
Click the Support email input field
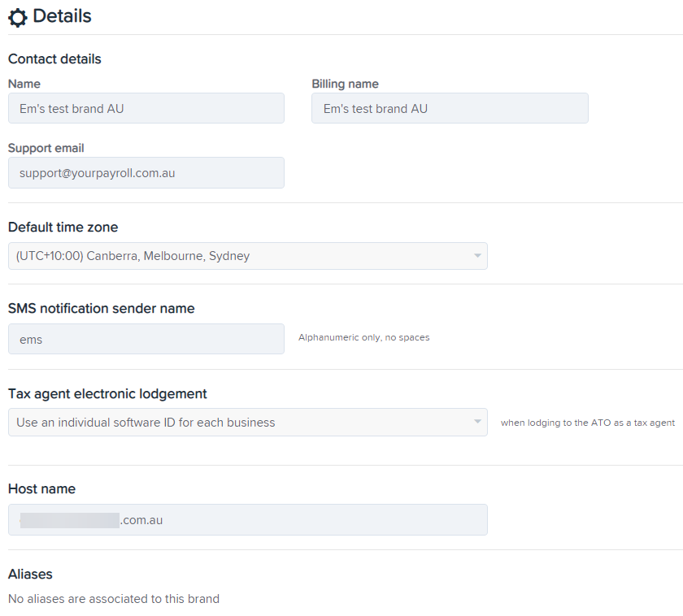pos(146,173)
